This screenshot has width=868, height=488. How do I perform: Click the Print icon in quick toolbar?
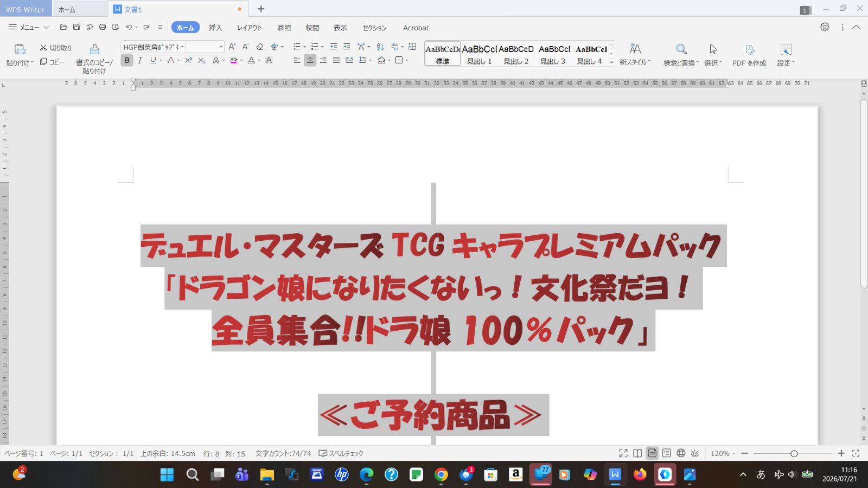[103, 27]
